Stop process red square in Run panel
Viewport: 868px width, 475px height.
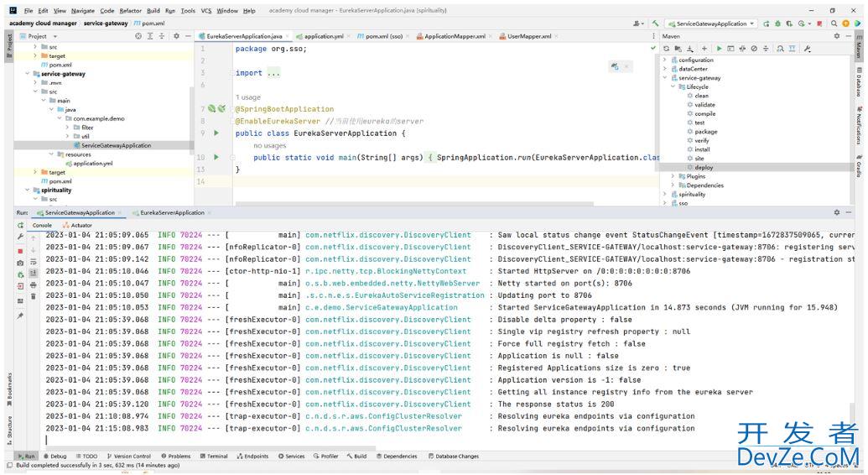pyautogui.click(x=20, y=251)
